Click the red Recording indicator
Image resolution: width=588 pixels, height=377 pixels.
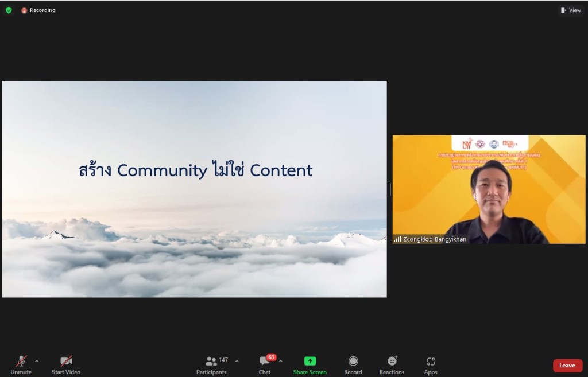38,10
